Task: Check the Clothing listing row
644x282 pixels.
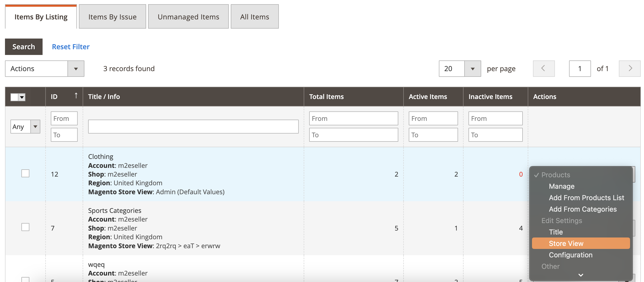Action: (25, 173)
